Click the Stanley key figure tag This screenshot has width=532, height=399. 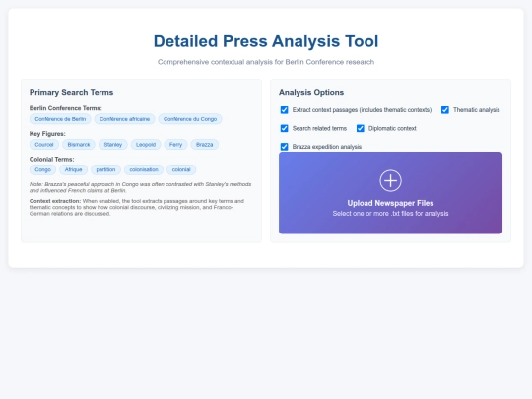click(113, 145)
